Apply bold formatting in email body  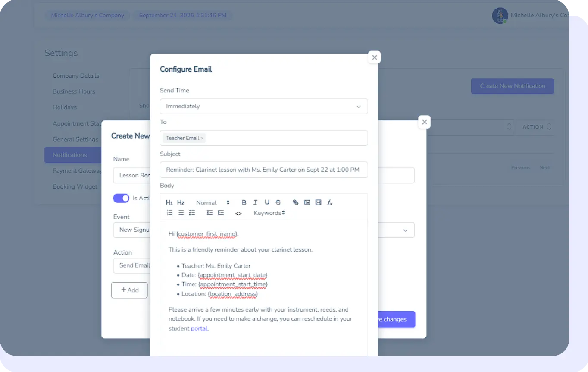coord(244,202)
